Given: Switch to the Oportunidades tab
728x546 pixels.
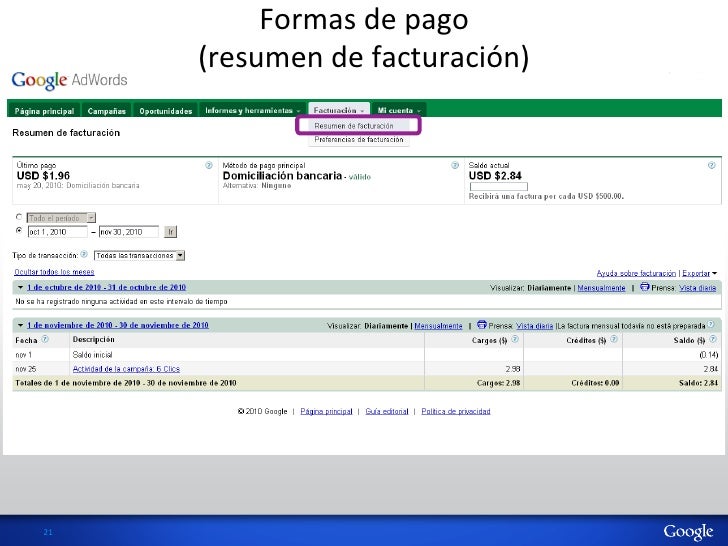Looking at the screenshot, I should pos(166,111).
